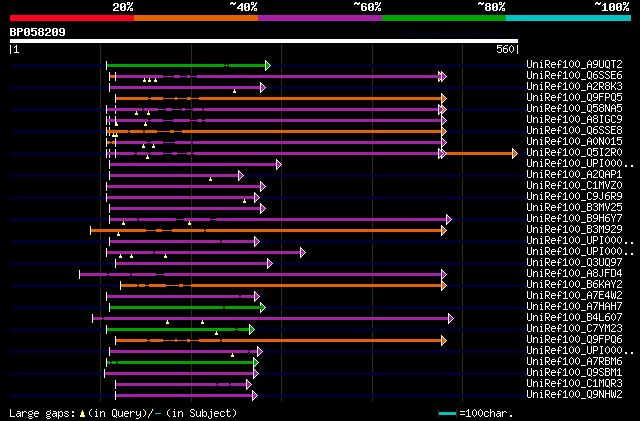
Task: Click the yellow query-gap symbol in the legend
Action: 82,414
